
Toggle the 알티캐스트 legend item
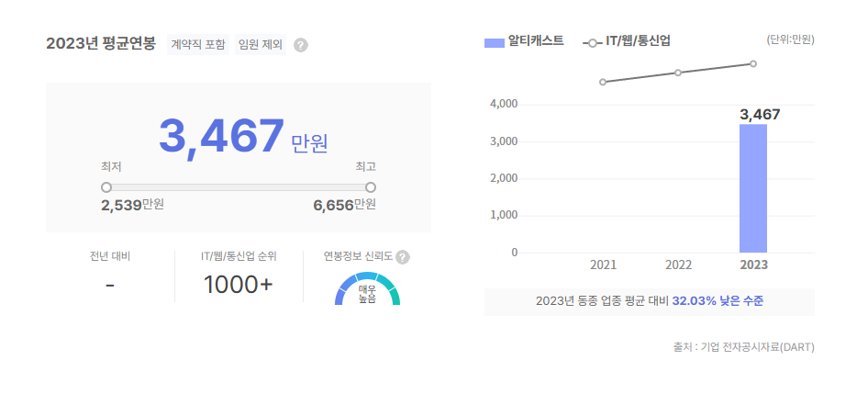tap(524, 41)
